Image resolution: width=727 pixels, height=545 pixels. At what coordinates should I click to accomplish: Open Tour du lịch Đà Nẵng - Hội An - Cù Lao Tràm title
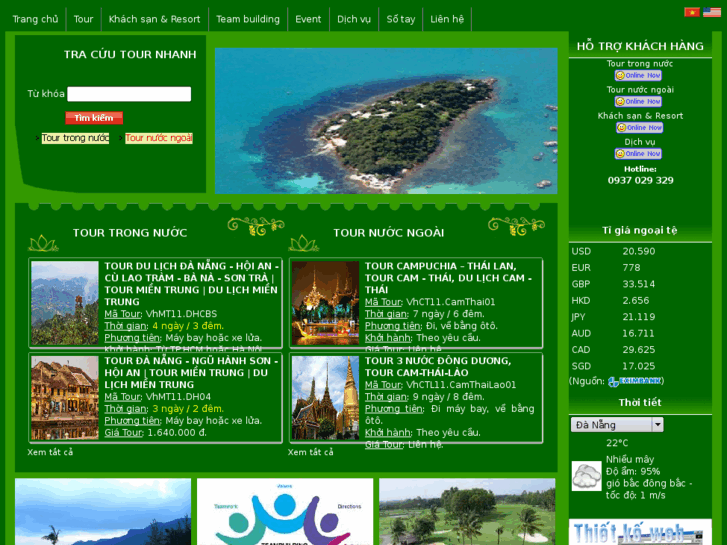(191, 284)
